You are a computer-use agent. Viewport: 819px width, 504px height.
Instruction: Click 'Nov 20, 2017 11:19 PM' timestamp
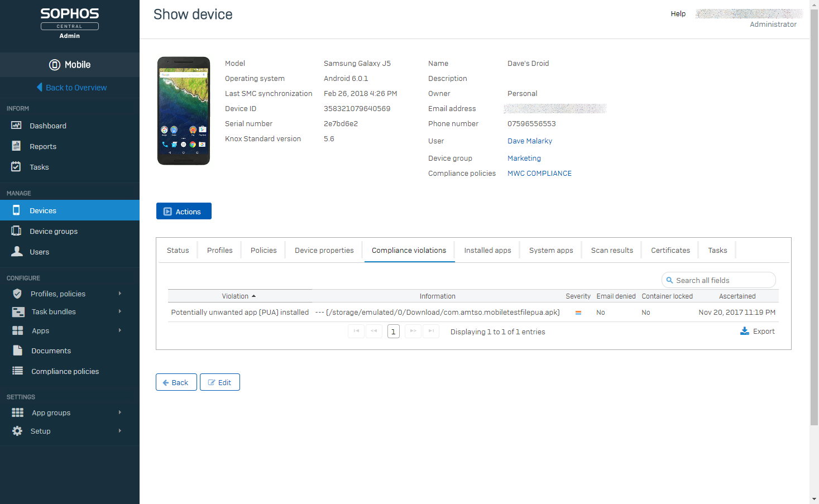coord(737,312)
